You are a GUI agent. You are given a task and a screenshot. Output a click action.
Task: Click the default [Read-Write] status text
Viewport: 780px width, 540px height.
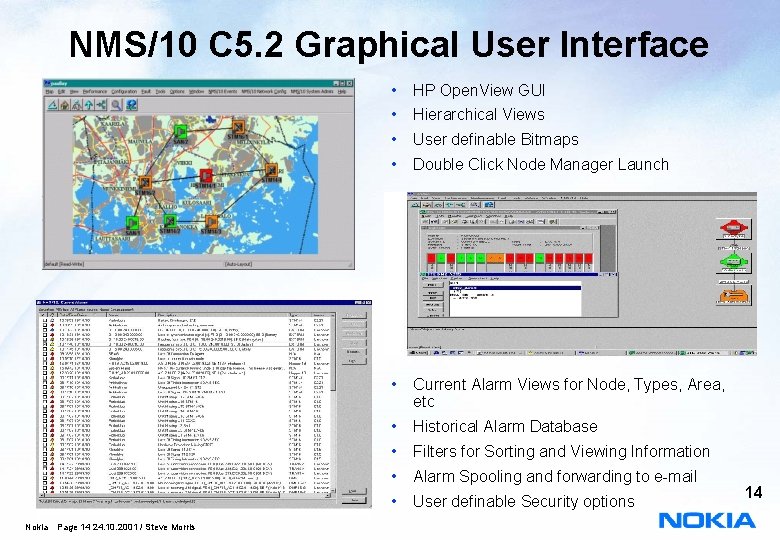(x=64, y=264)
